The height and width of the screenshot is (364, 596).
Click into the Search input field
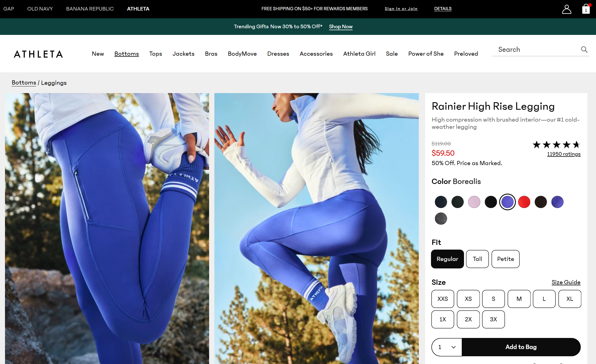pos(535,50)
